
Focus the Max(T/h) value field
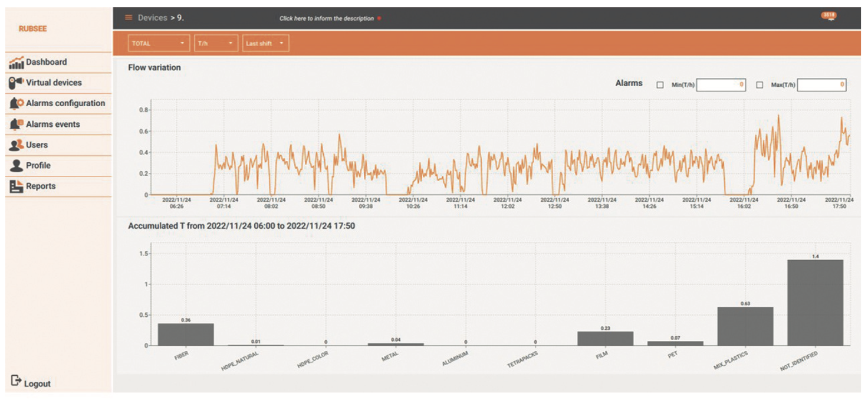[x=822, y=85]
